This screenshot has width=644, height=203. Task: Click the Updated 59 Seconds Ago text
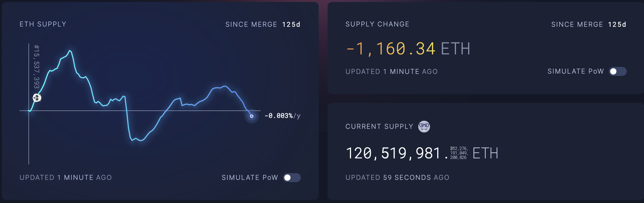pos(397,178)
